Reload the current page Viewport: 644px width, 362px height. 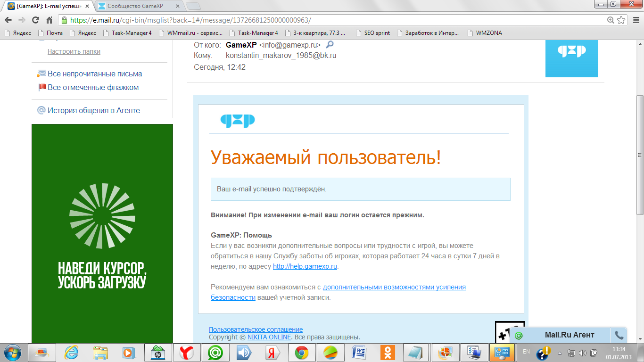point(35,20)
